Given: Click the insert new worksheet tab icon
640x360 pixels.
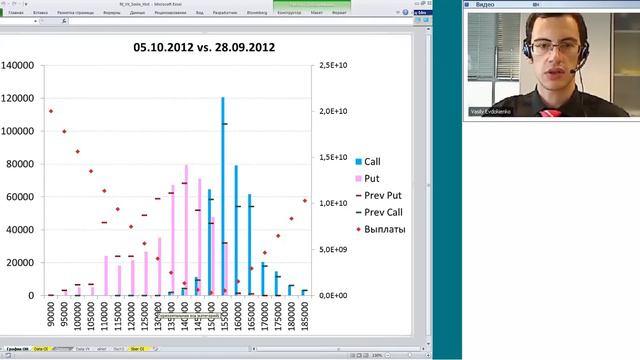Looking at the screenshot, I should 156,349.
